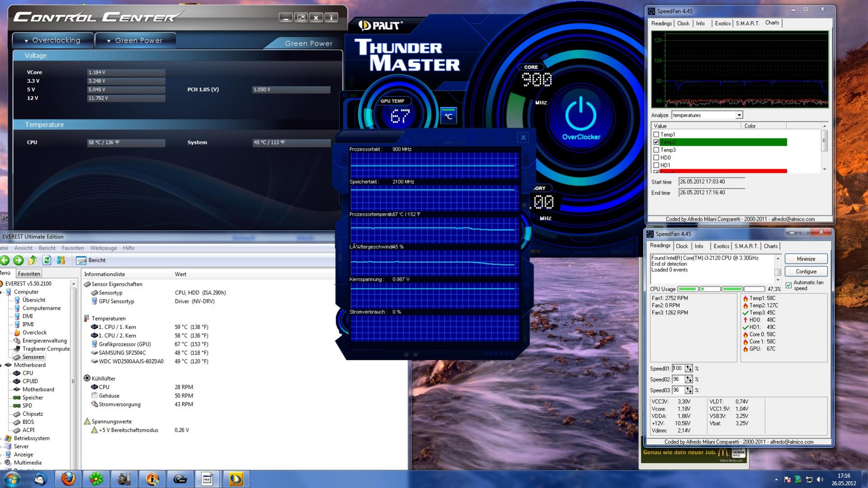This screenshot has height=488, width=868.
Task: Close the ThunderMaster monitoring graph panel
Action: (x=523, y=137)
